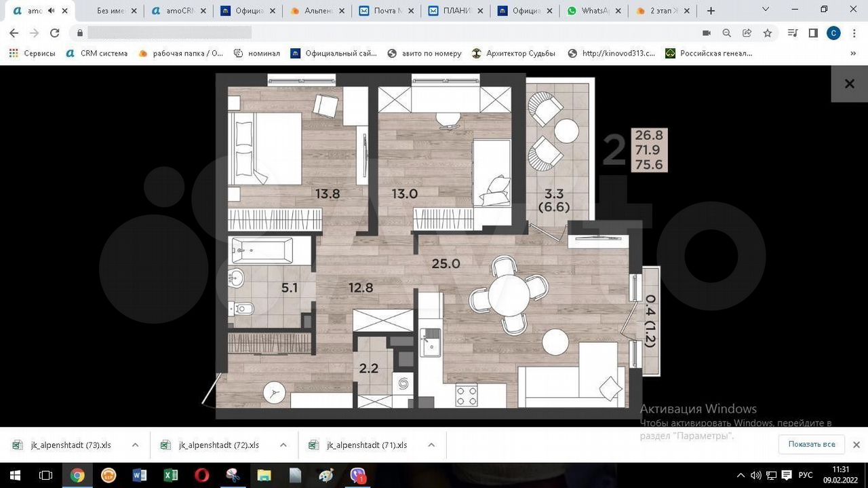Open the browser side panel

pos(813,33)
